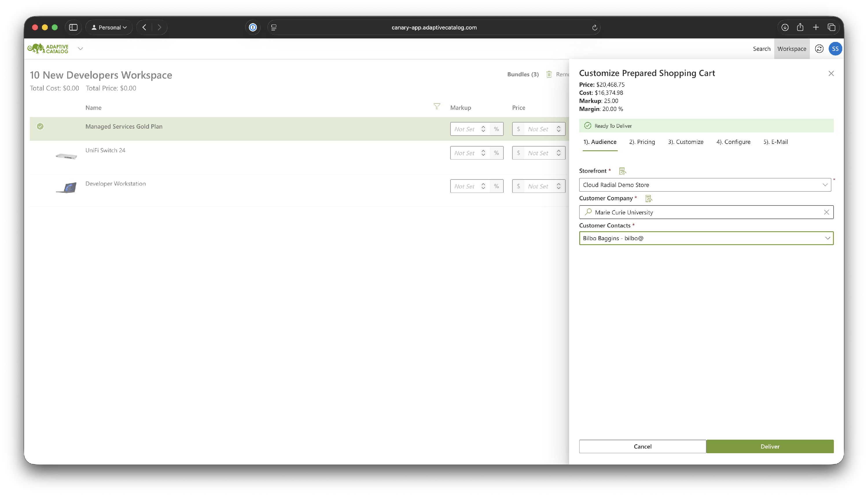Open the 5). E-Mail tab

775,142
